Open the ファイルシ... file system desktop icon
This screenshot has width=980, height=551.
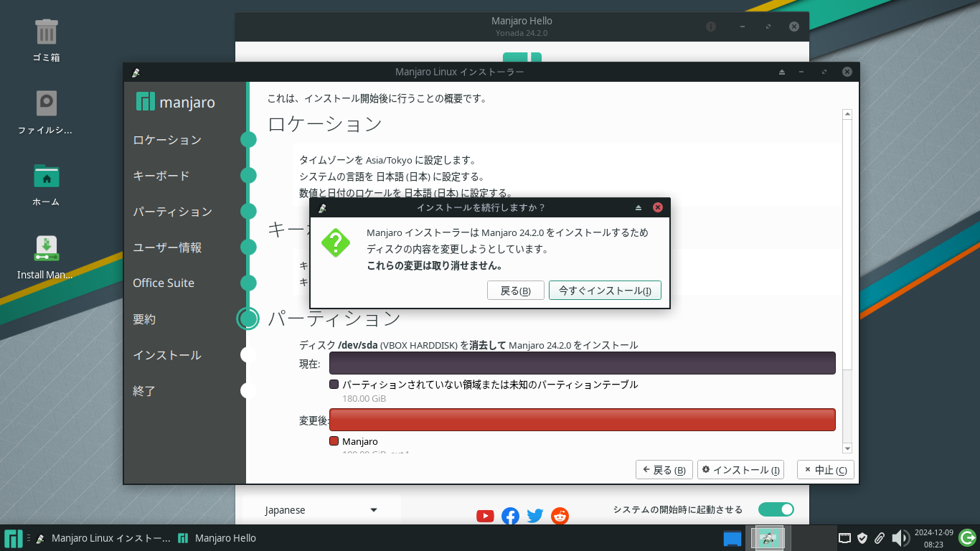click(46, 103)
